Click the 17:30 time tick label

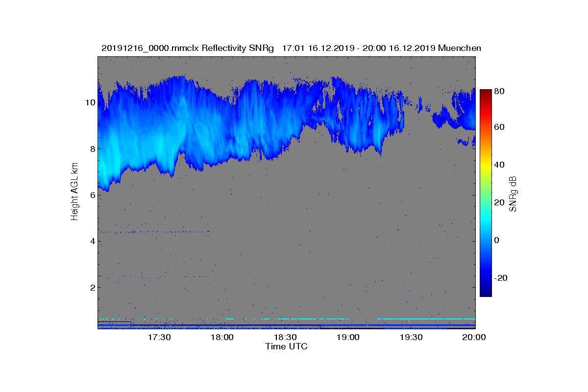(x=159, y=337)
